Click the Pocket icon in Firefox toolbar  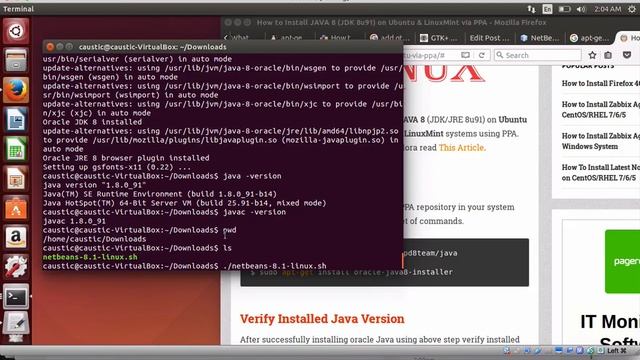tap(627, 55)
